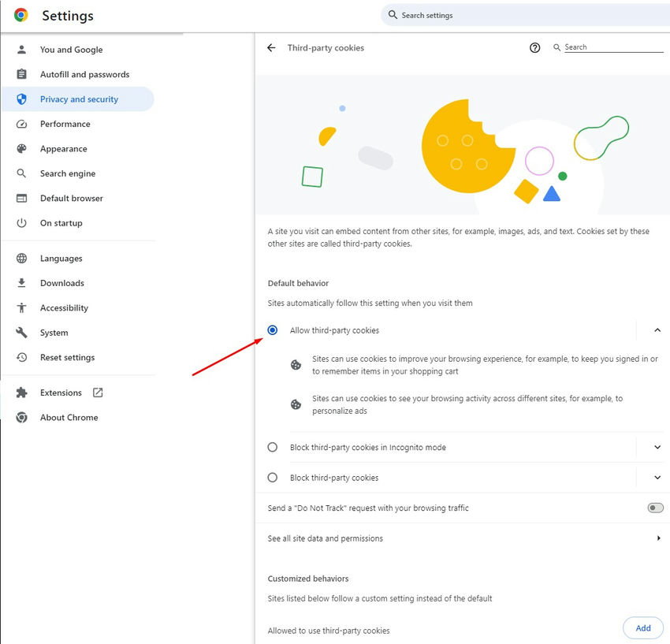The image size is (670, 644).
Task: Click the Downloads arrow icon
Action: click(x=22, y=283)
